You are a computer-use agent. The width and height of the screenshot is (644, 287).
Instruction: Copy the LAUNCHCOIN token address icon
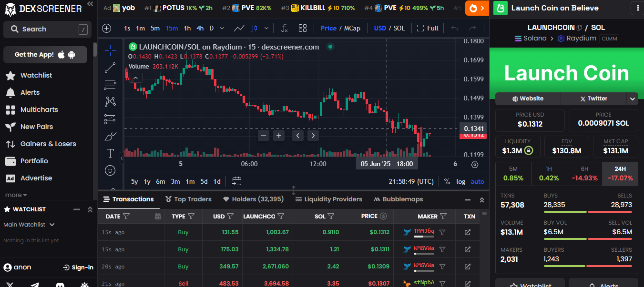click(579, 28)
